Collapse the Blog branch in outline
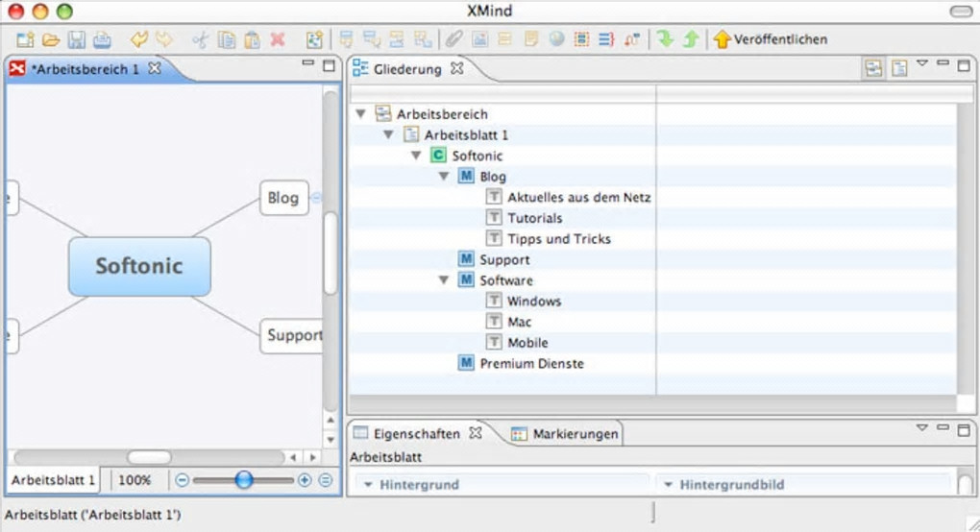 pyautogui.click(x=444, y=176)
